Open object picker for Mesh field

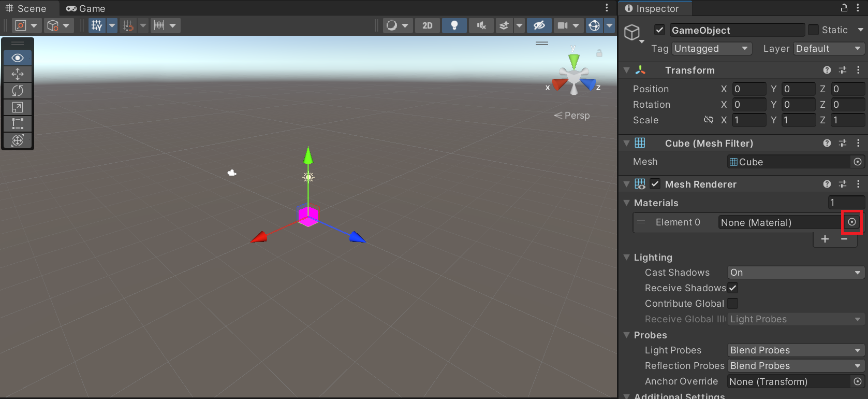click(858, 162)
